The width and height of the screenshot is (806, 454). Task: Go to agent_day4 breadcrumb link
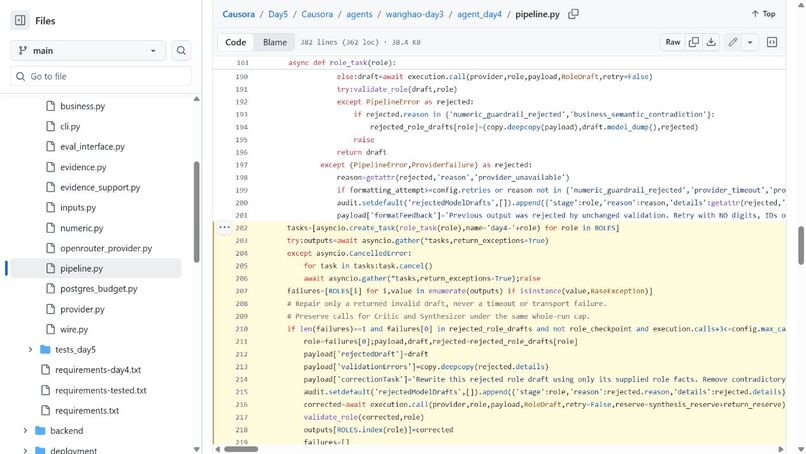[479, 14]
